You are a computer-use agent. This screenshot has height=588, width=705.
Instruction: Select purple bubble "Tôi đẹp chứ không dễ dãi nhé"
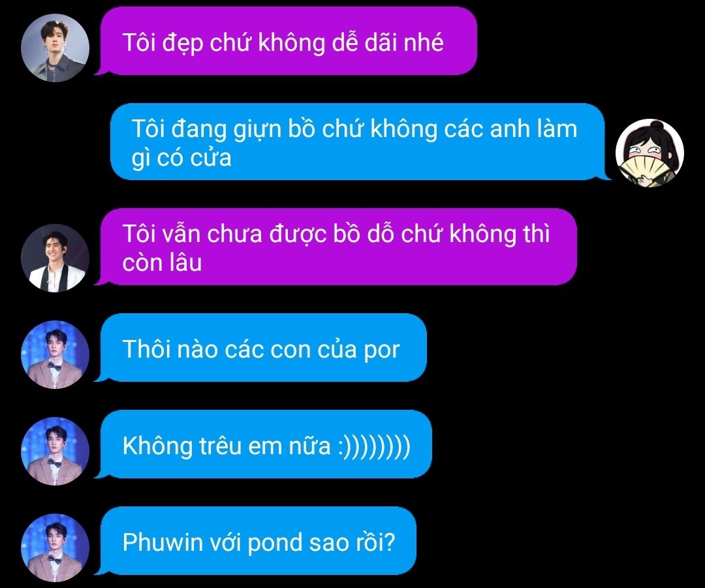tap(288, 41)
